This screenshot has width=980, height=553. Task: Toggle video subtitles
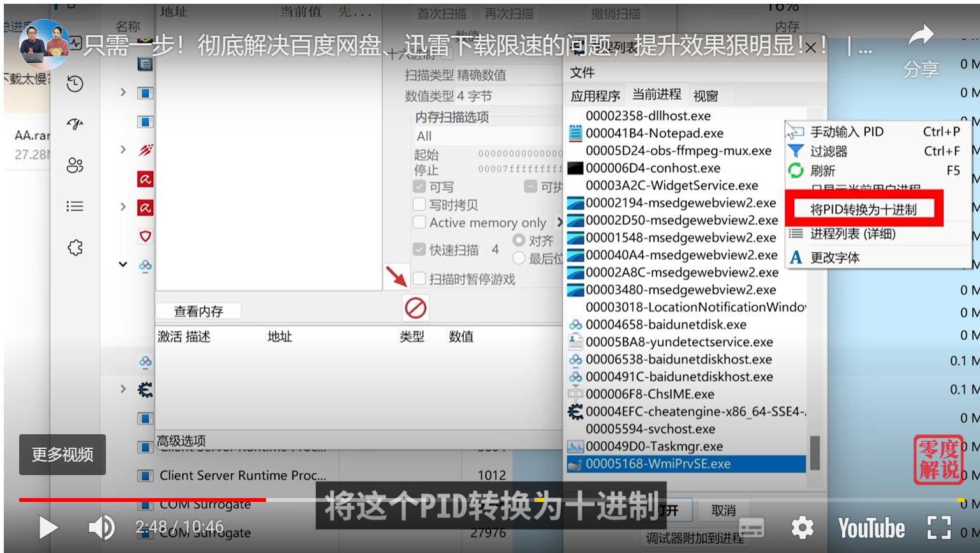click(x=751, y=528)
